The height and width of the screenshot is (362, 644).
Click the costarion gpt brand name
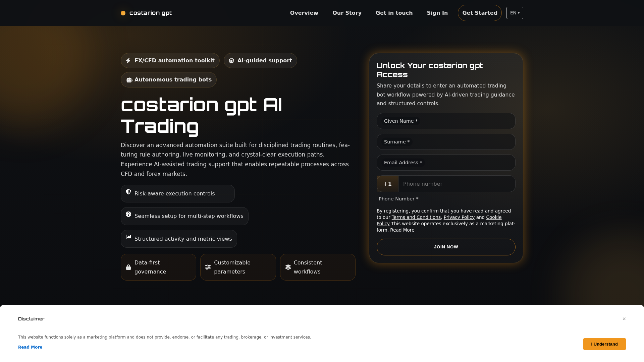(x=151, y=13)
